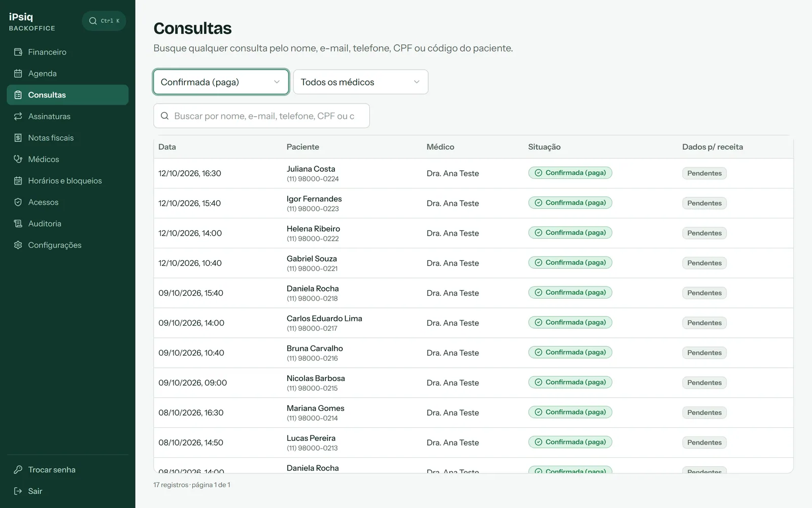
Task: Select Assinaturas in the sidebar
Action: coord(67,116)
